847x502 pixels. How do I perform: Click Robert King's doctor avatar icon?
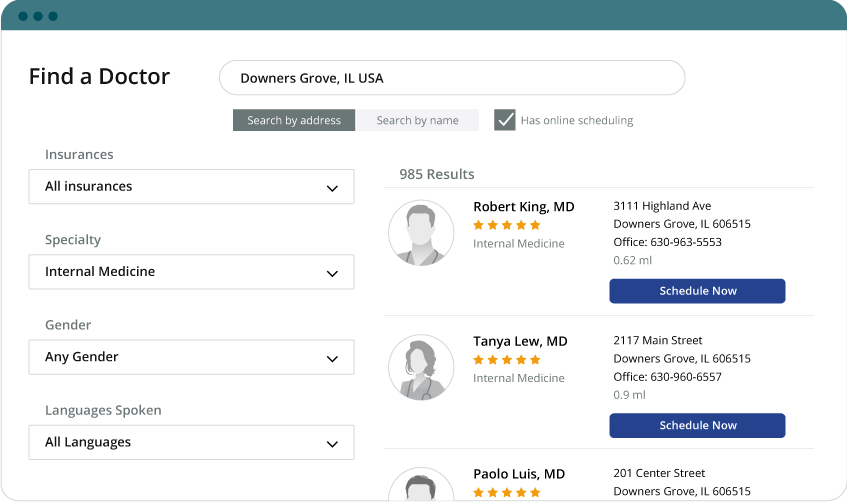pos(421,233)
